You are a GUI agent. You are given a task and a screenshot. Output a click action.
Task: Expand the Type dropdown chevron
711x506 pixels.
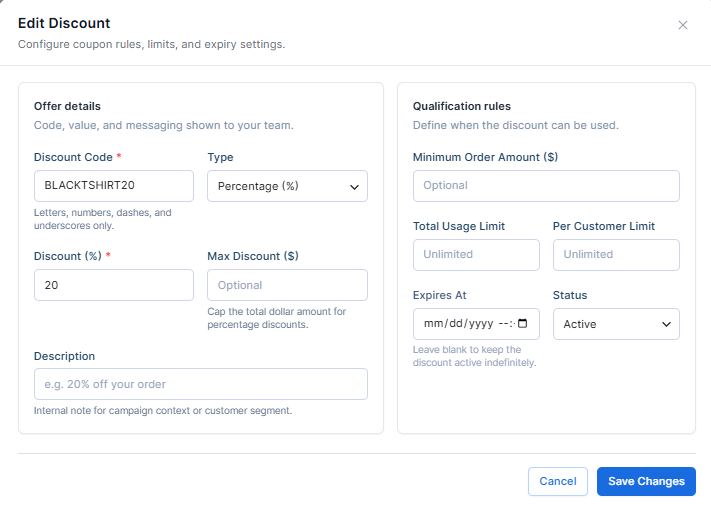pos(354,187)
